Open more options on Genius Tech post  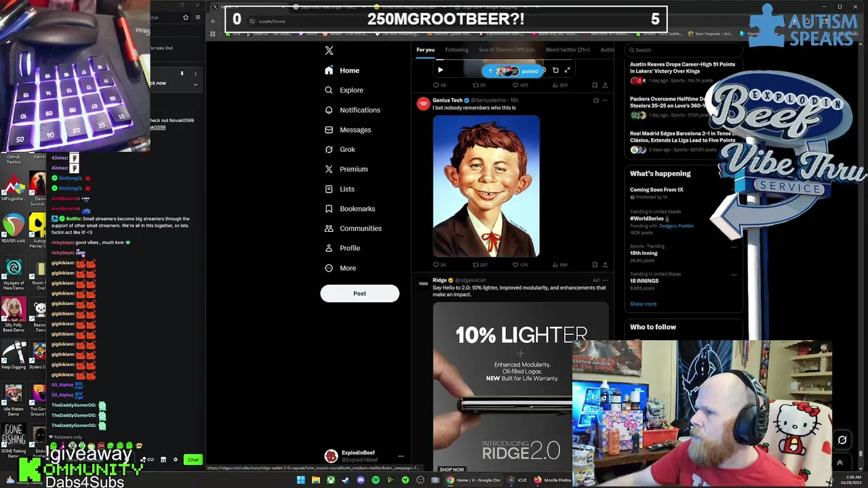(x=606, y=100)
